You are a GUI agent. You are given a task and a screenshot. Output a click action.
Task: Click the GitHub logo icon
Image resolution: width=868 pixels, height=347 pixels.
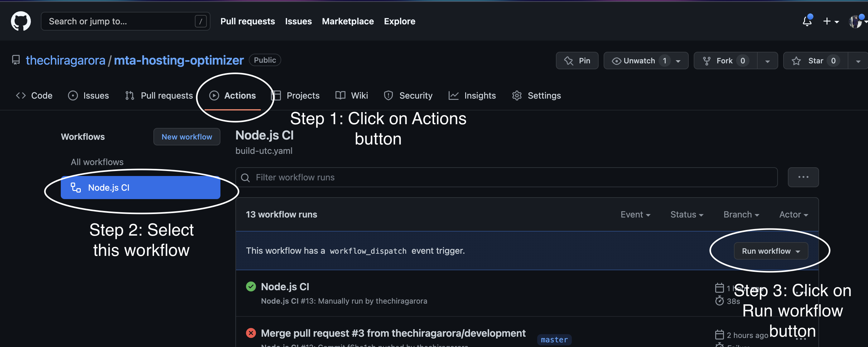pyautogui.click(x=21, y=21)
